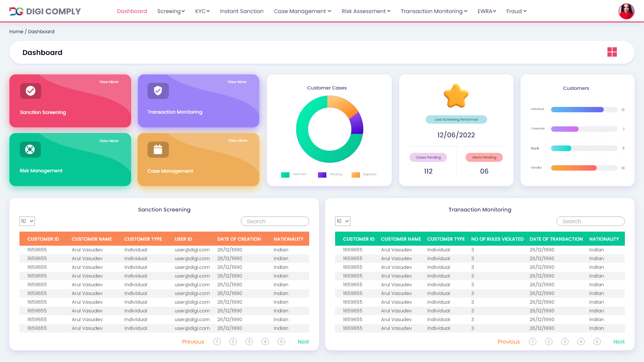
Task: Expand the Case Management menu
Action: (302, 11)
